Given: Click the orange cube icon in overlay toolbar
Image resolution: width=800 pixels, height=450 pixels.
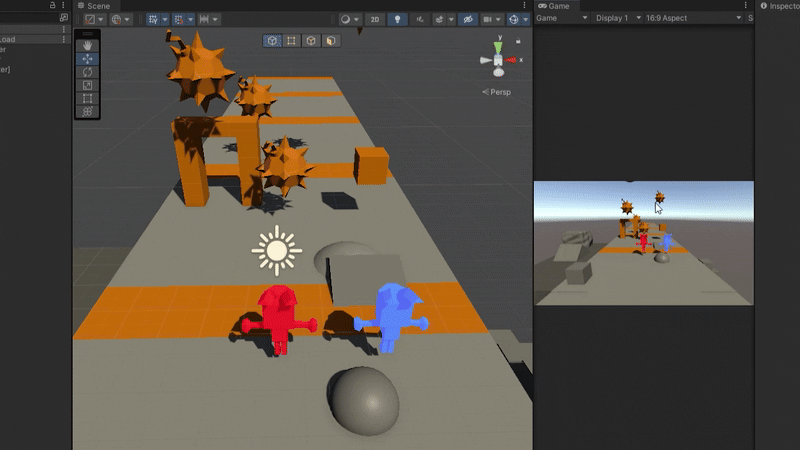Looking at the screenshot, I should tap(331, 41).
